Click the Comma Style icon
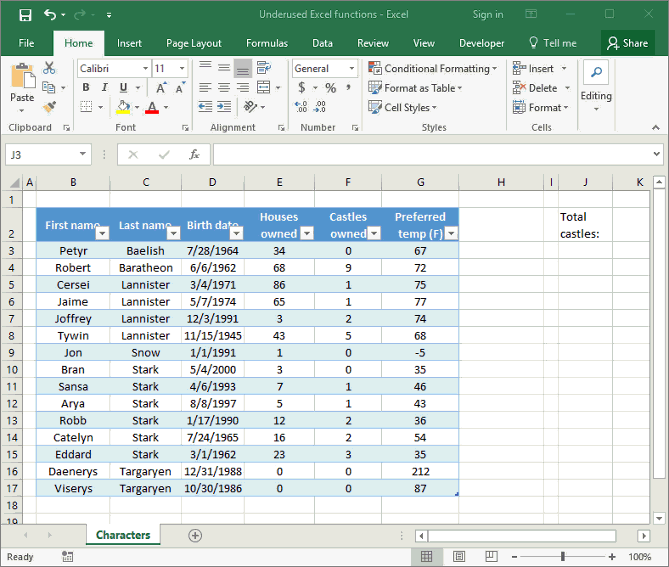 pos(349,88)
